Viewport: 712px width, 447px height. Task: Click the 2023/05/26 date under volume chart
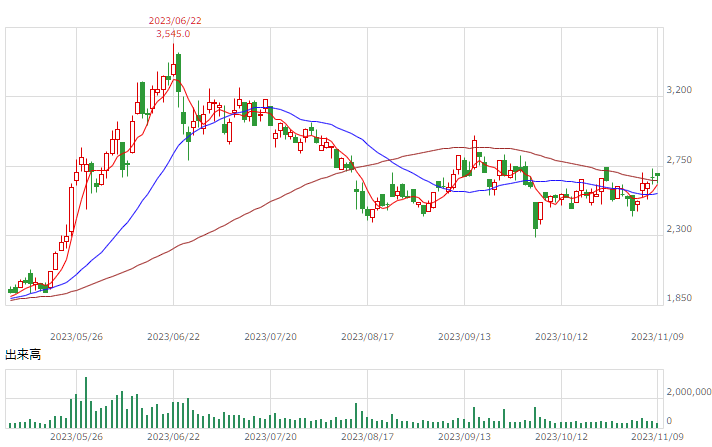click(76, 437)
